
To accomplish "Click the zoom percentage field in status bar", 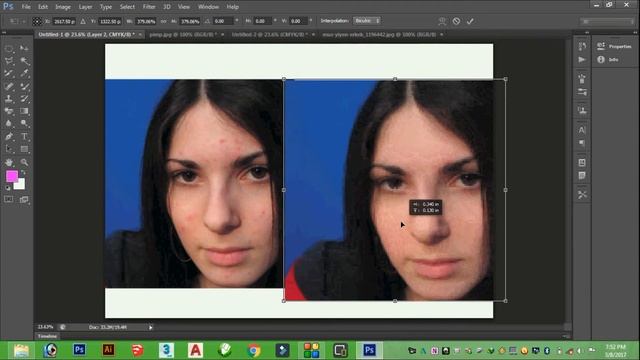I will [x=45, y=327].
